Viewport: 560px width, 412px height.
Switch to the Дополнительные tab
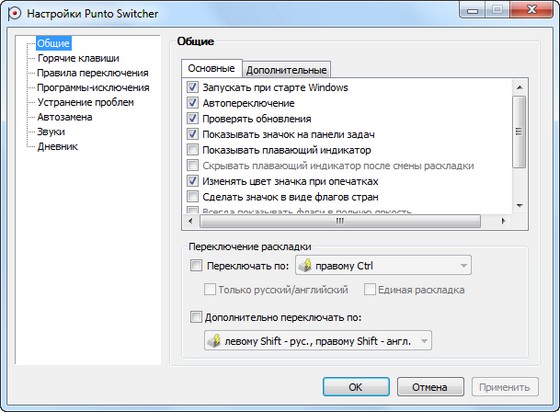(286, 70)
